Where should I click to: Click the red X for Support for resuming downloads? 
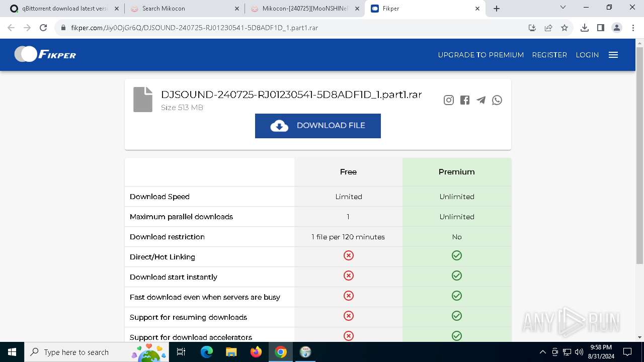pyautogui.click(x=349, y=316)
